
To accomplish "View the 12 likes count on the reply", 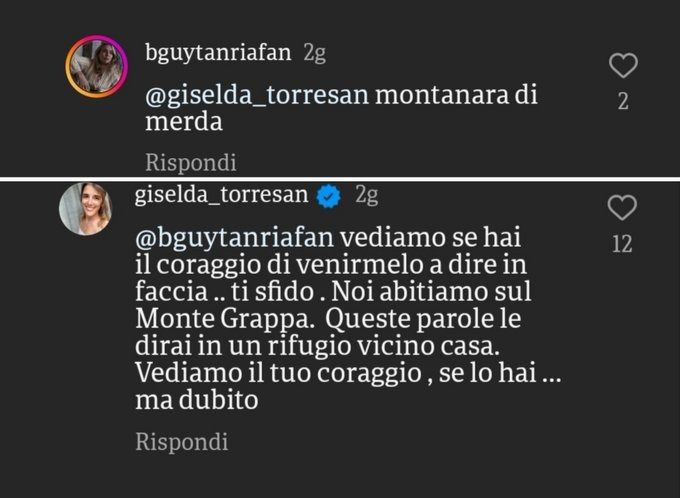I will (x=622, y=243).
